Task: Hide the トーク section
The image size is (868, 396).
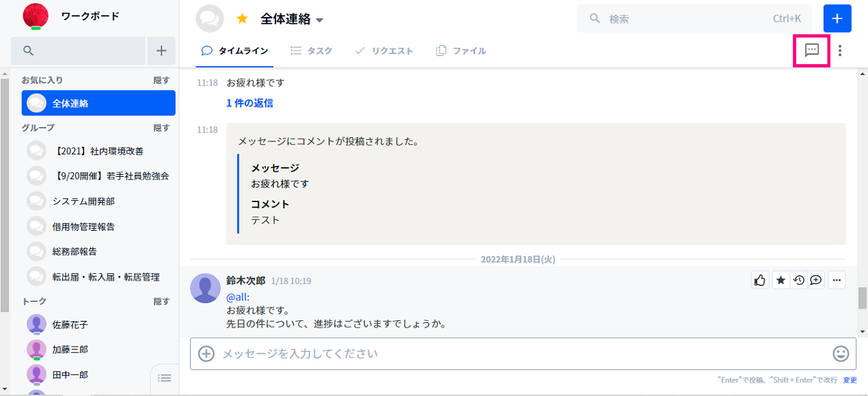Action: click(161, 301)
